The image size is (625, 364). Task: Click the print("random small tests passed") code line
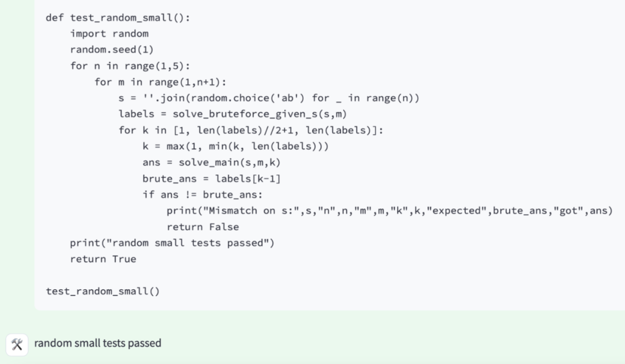pos(172,243)
